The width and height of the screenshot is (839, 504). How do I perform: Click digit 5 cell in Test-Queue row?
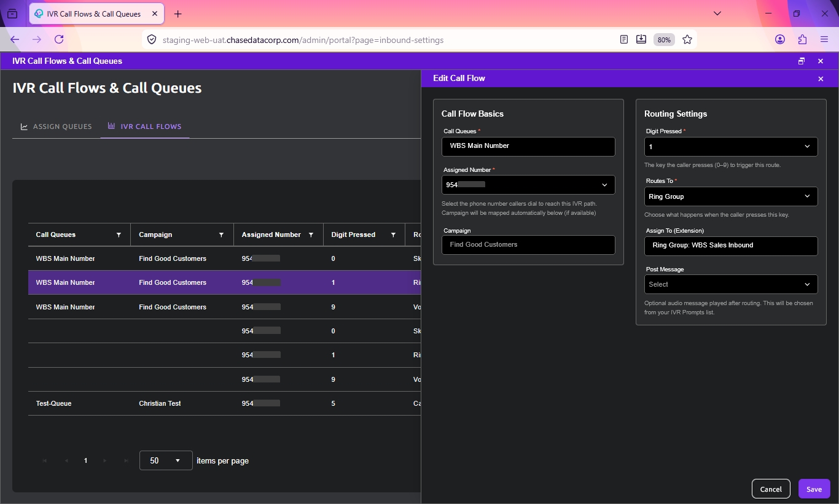click(x=333, y=403)
